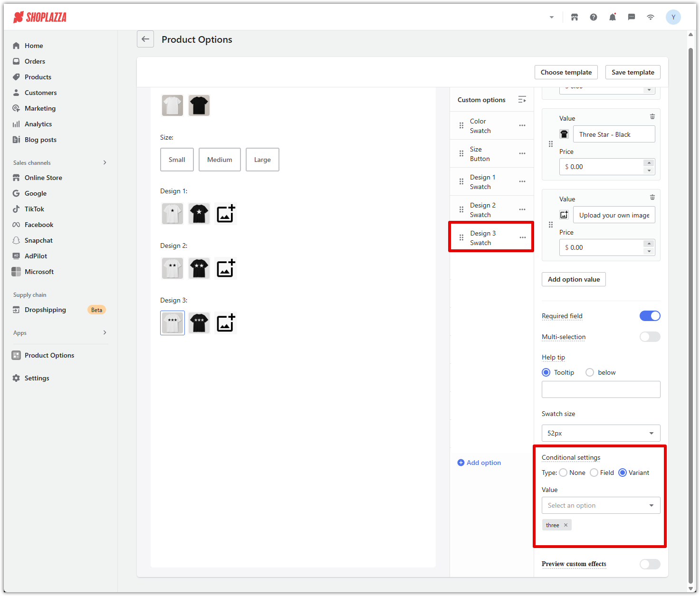Go to Analytics in the sidebar
This screenshot has height=596, width=700.
(38, 124)
